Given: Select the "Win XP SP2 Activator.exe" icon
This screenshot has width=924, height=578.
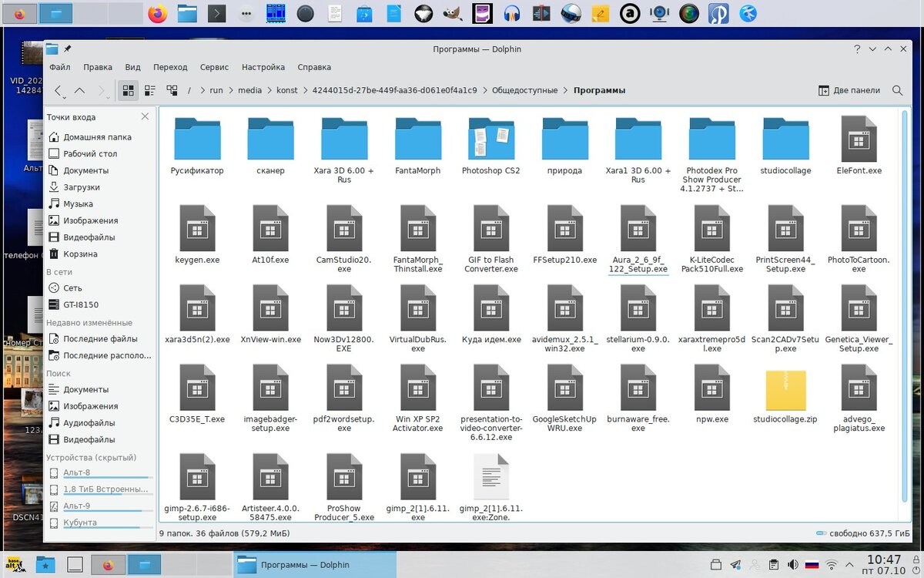Looking at the screenshot, I should pos(418,388).
